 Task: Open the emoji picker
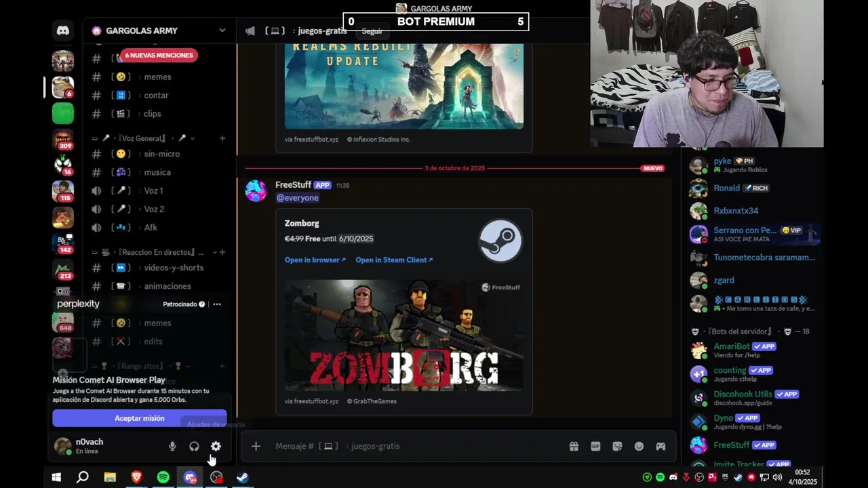[x=639, y=446]
